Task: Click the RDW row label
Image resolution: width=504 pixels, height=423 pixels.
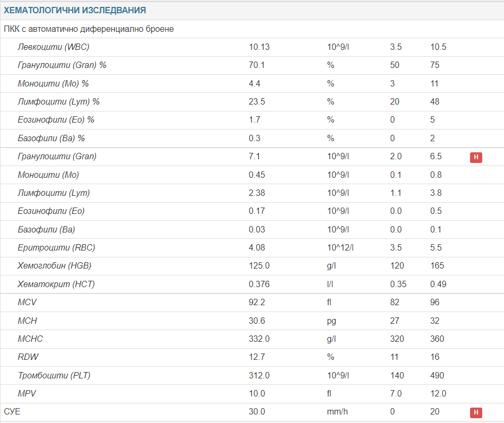Action: point(28,357)
